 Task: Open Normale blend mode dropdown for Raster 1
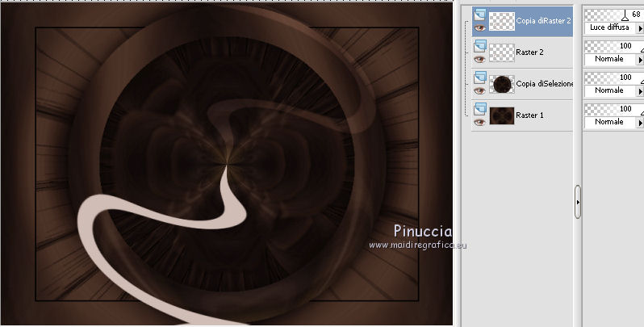[609, 122]
